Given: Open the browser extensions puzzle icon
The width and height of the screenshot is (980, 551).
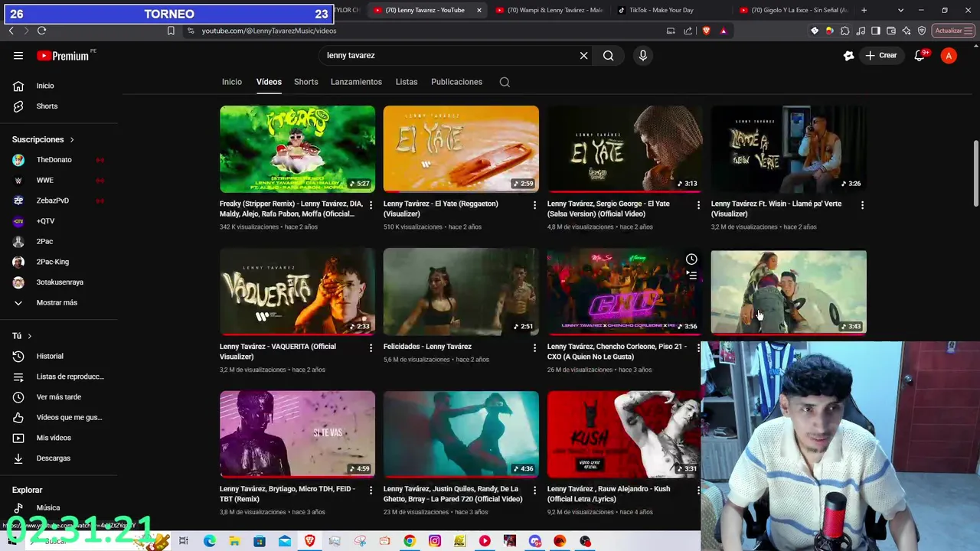Looking at the screenshot, I should click(x=845, y=31).
